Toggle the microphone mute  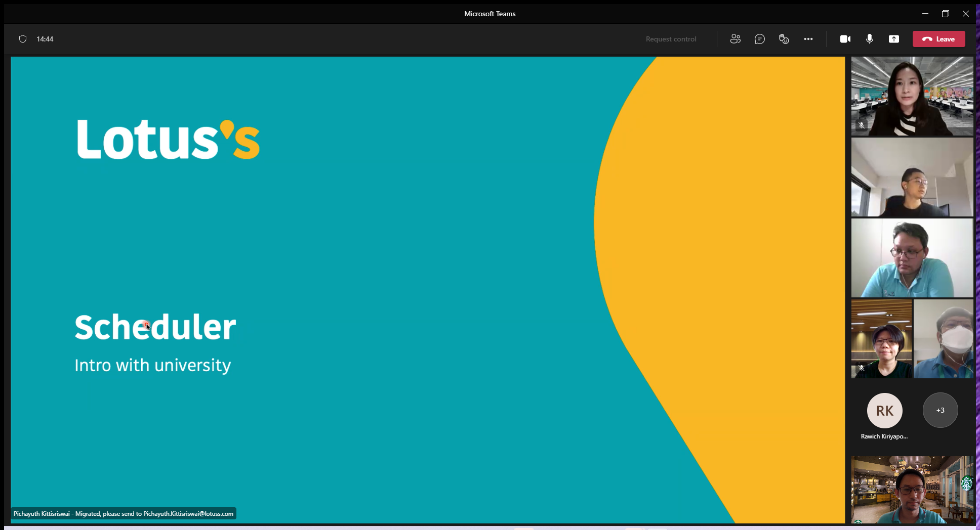tap(870, 39)
